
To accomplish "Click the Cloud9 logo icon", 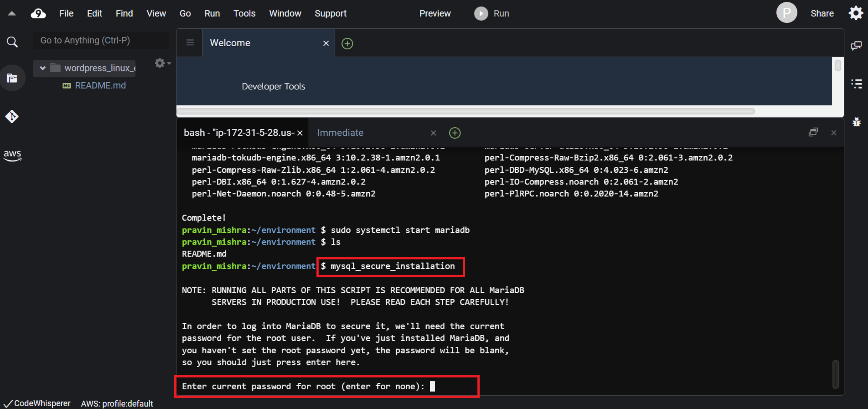I will [x=38, y=13].
